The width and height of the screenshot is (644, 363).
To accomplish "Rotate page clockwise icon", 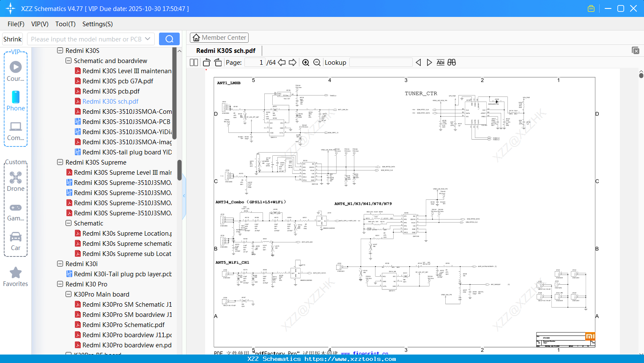I will tap(218, 63).
